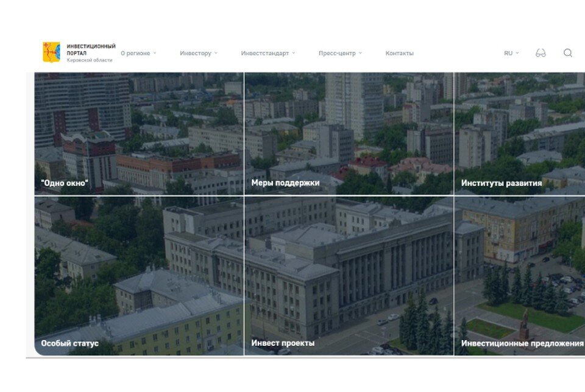Expand the "Инвестстандарт" dropdown menu

click(268, 54)
